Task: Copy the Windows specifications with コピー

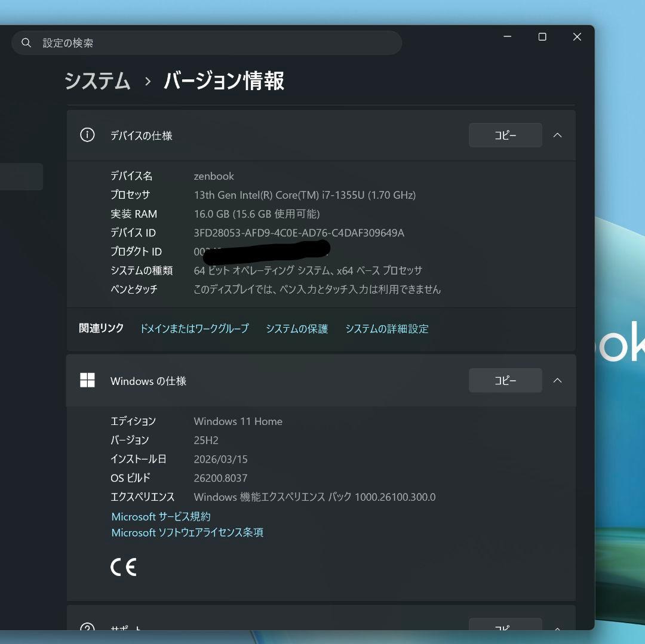Action: [505, 380]
